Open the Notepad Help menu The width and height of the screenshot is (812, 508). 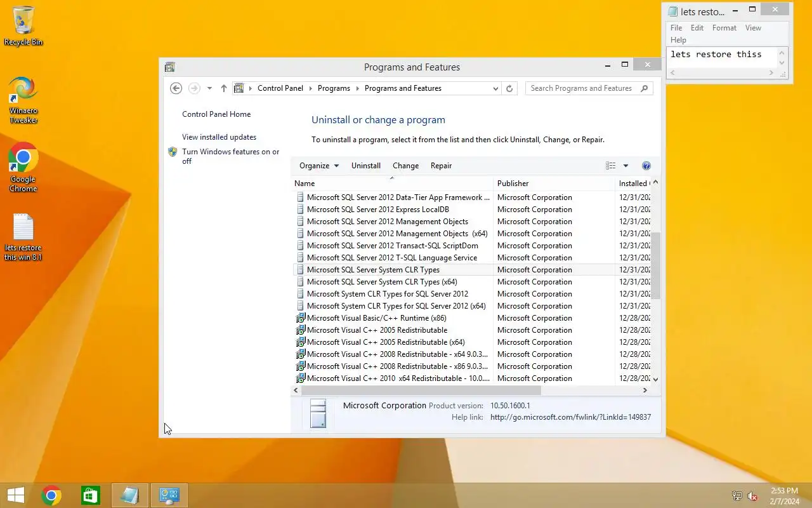tap(679, 40)
